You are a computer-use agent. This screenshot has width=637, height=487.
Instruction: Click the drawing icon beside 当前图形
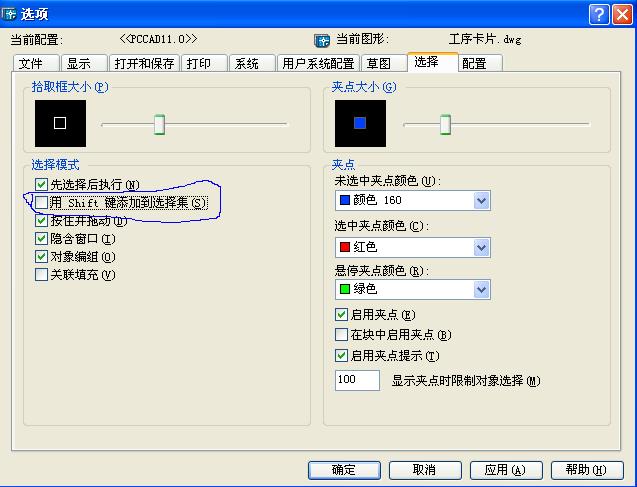pos(322,40)
